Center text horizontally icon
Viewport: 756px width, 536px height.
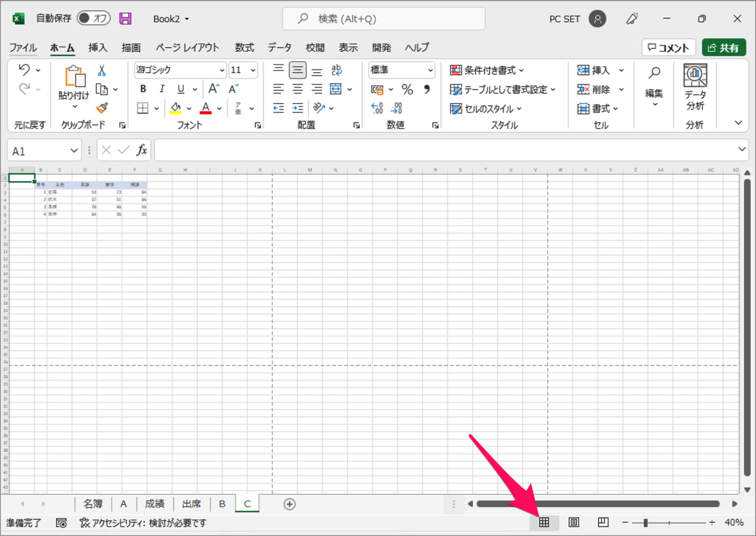298,89
